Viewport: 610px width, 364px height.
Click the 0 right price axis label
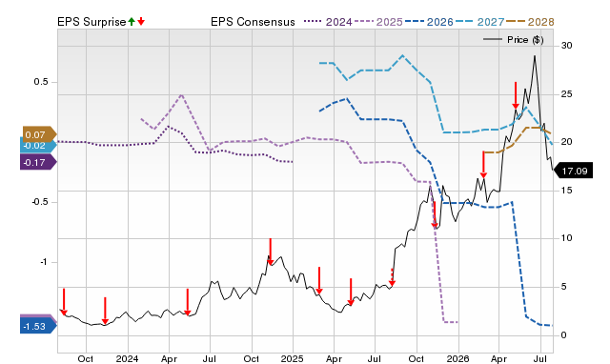(563, 334)
